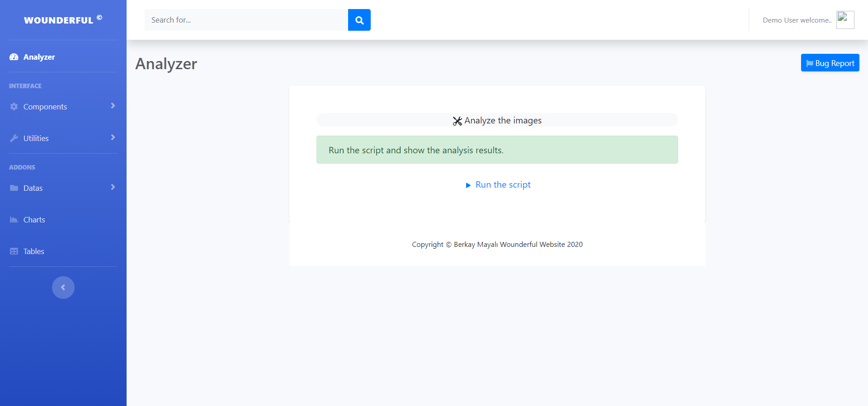Click the magnifying glass search button
This screenshot has height=406, width=868.
point(359,20)
